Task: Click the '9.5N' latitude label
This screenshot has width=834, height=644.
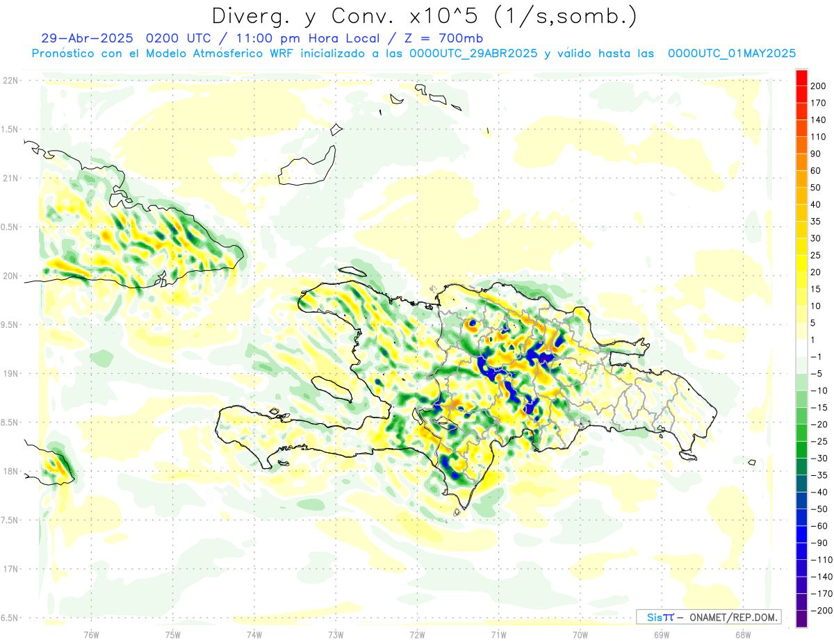Action: [x=10, y=324]
